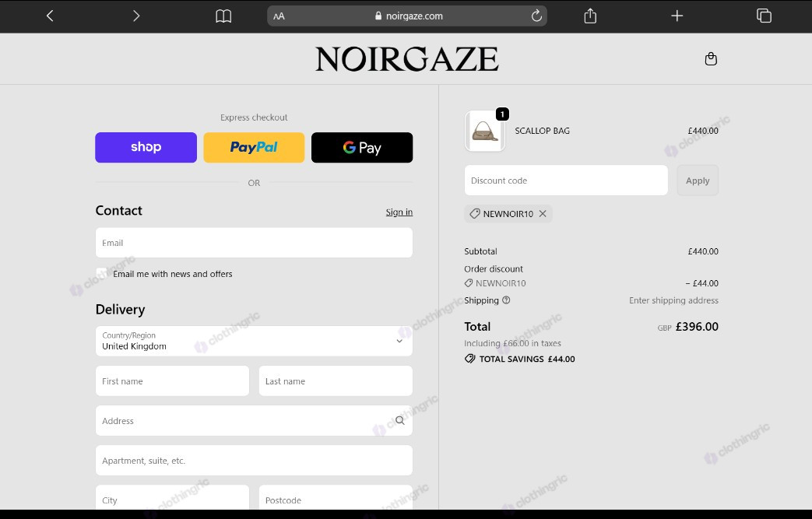
Task: Click the Sign in link
Action: click(x=399, y=212)
